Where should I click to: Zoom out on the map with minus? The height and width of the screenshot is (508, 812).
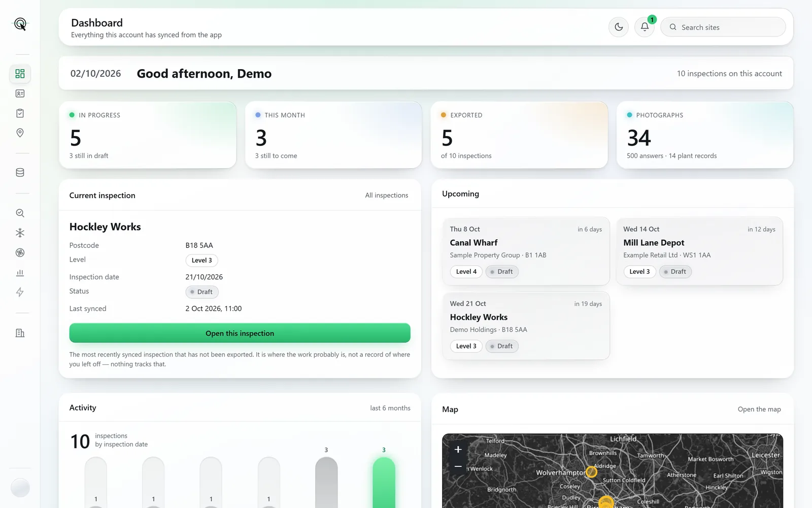458,466
